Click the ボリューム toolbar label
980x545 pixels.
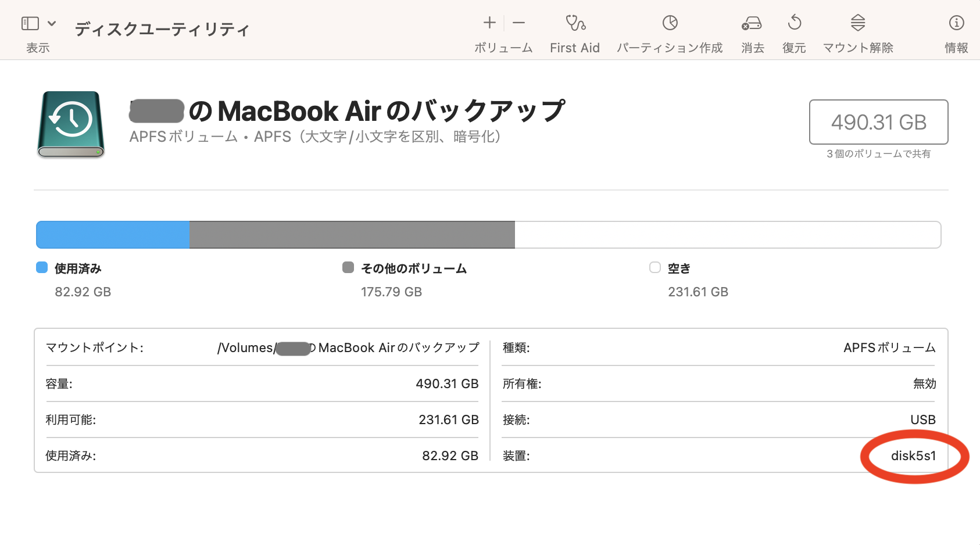pos(503,48)
